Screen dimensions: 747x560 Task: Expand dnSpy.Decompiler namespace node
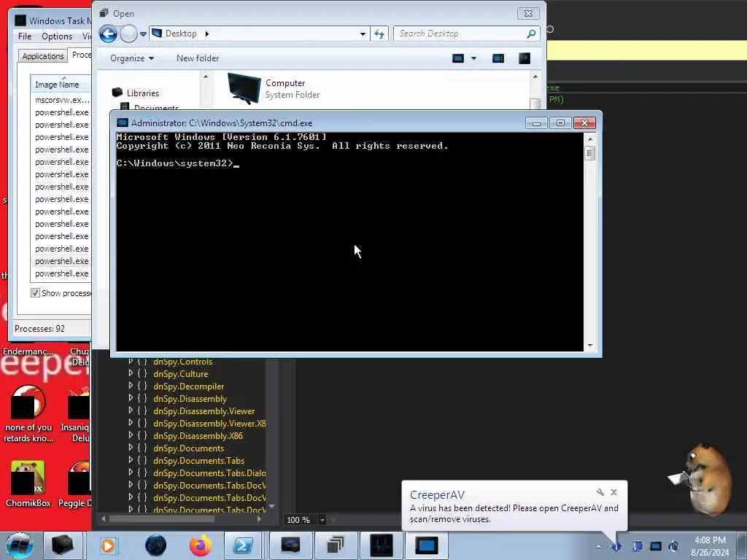click(131, 386)
